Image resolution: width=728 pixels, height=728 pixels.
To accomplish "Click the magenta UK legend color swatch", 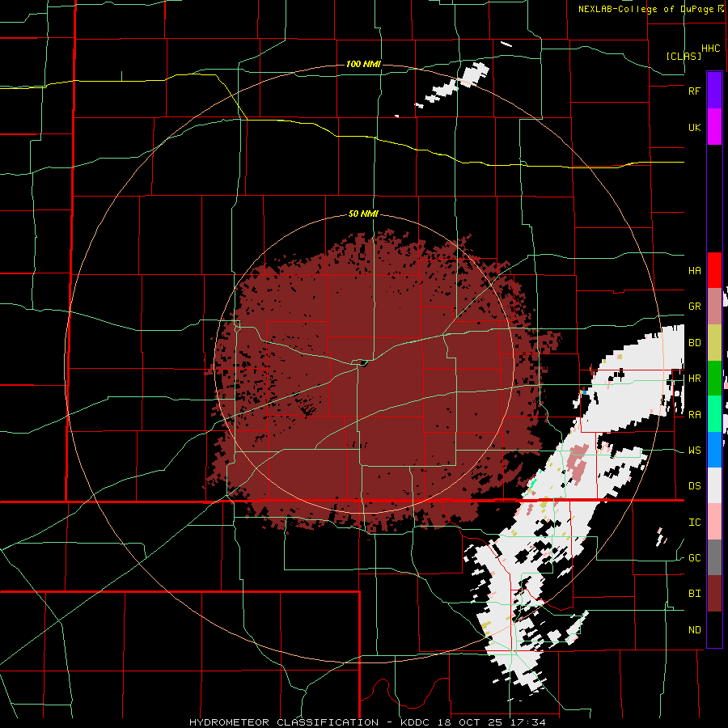I will point(714,127).
